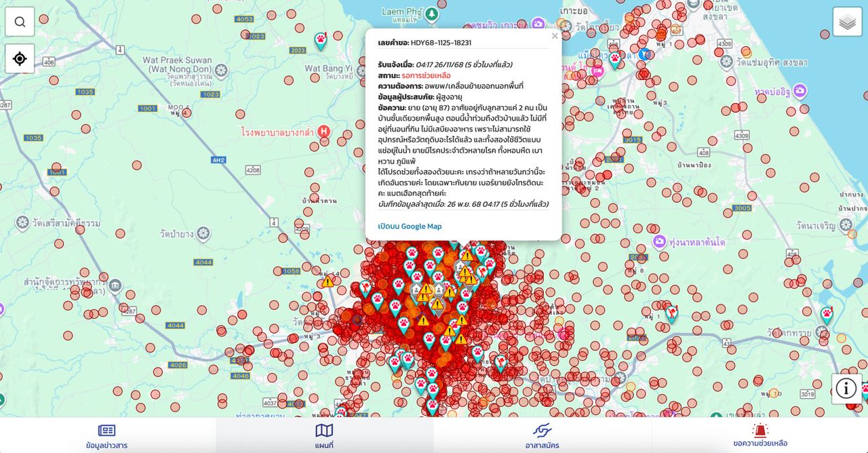This screenshot has height=453, width=868.
Task: Click the Laem Pho park marker
Action: click(432, 13)
